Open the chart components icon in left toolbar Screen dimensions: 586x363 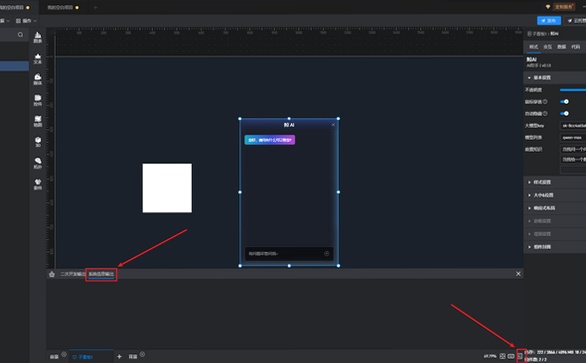[x=38, y=37]
